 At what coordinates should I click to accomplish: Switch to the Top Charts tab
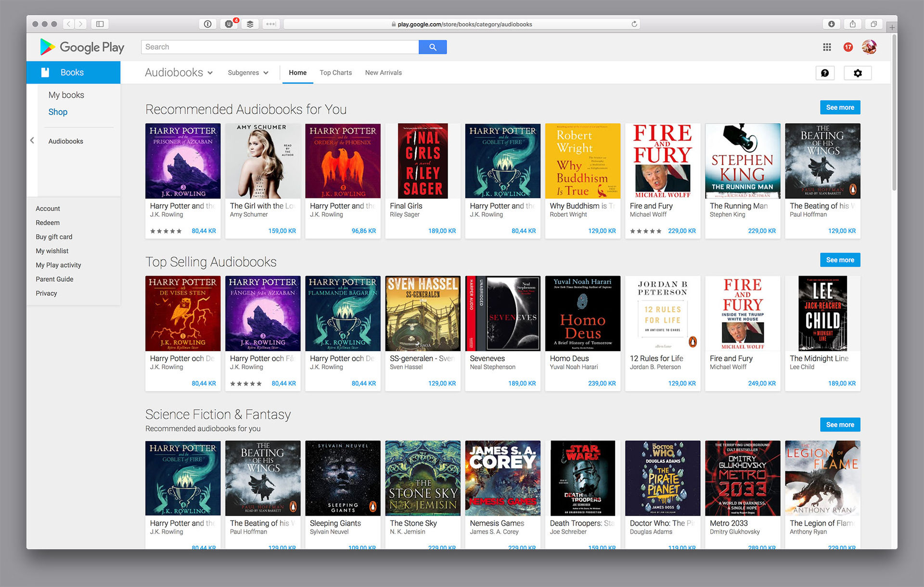335,73
